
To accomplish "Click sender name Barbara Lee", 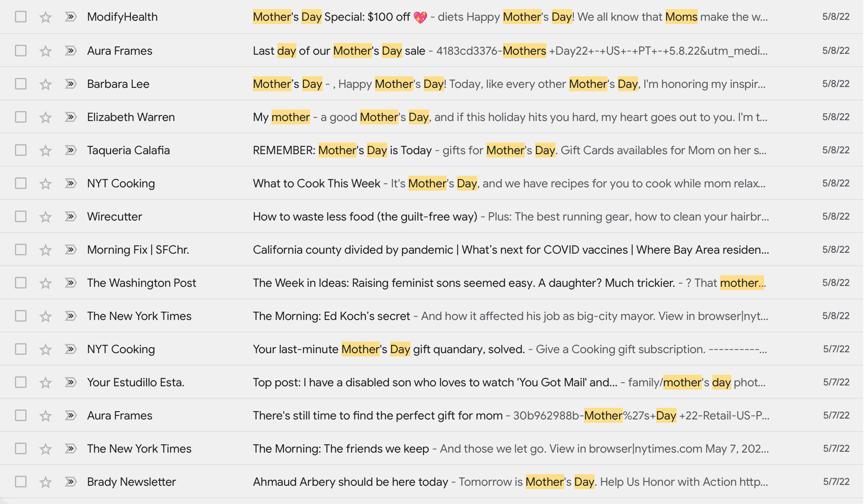I will click(x=118, y=84).
